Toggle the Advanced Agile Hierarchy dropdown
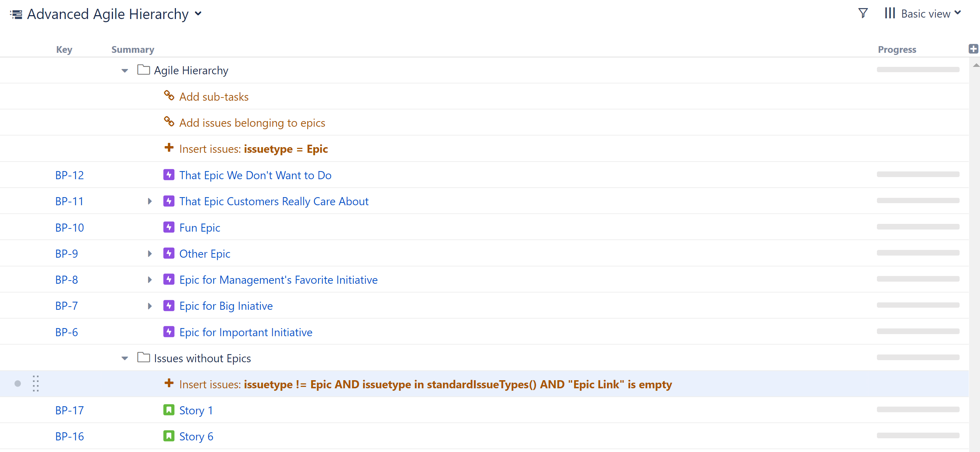980x452 pixels. click(x=200, y=13)
